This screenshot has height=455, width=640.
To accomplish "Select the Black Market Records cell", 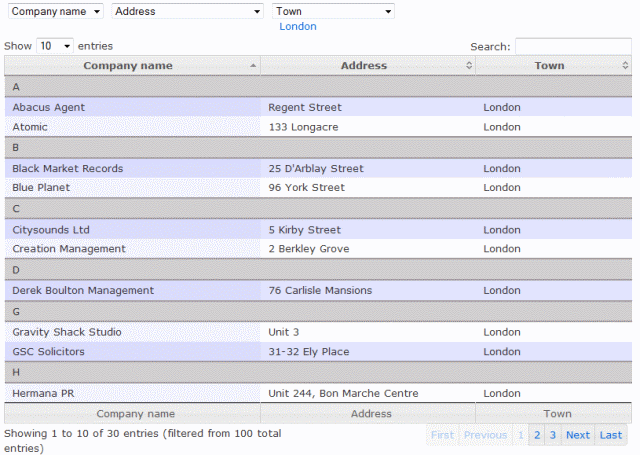I will click(x=132, y=169).
